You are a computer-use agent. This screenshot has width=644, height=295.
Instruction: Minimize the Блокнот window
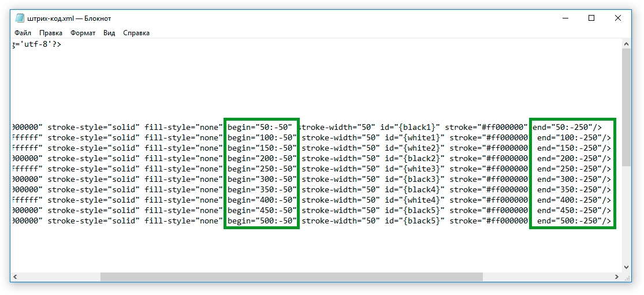point(565,18)
